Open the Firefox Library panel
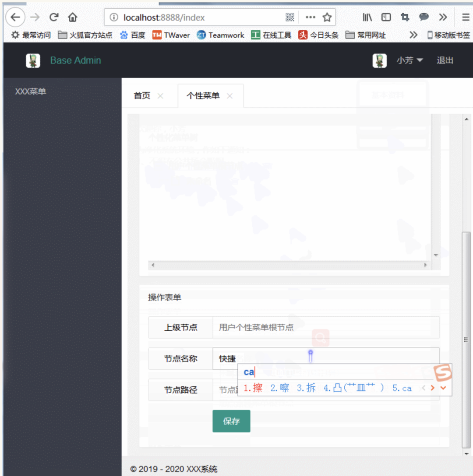This screenshot has width=473, height=476. point(367,17)
